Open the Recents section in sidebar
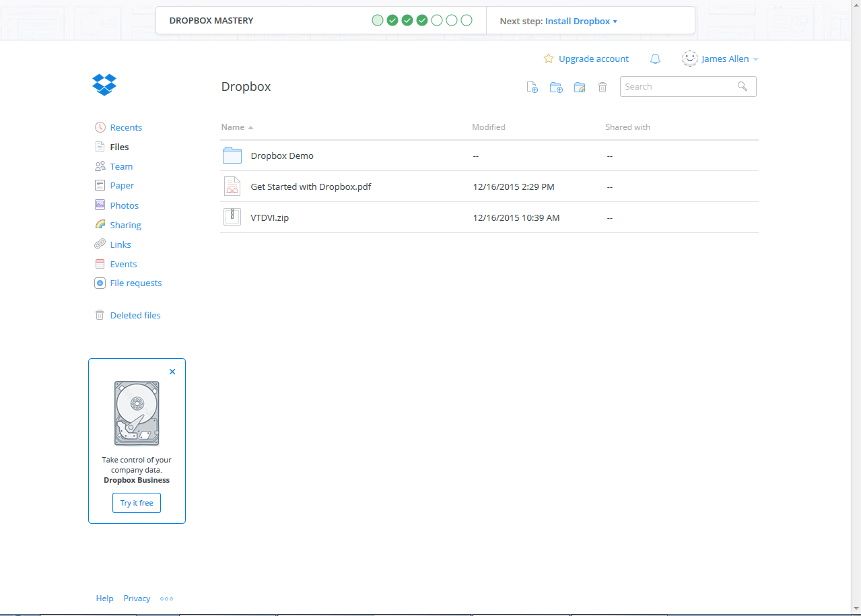861x616 pixels. click(126, 127)
